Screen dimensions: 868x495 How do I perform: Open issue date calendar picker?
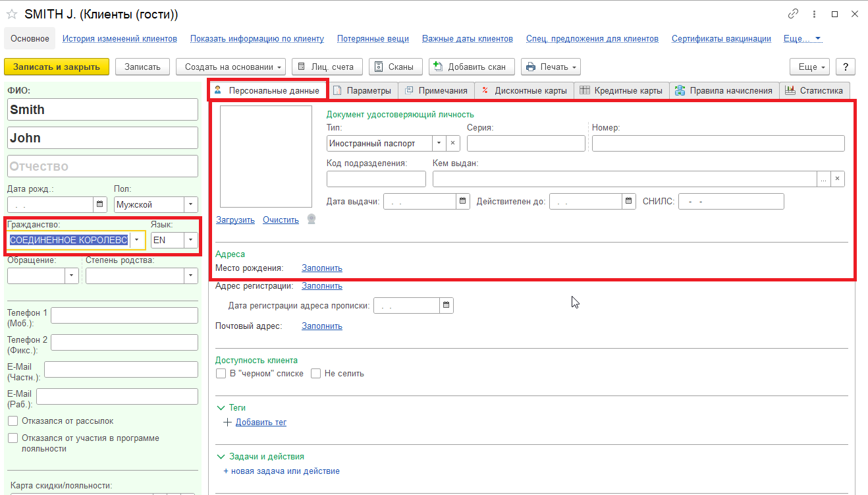tap(463, 201)
